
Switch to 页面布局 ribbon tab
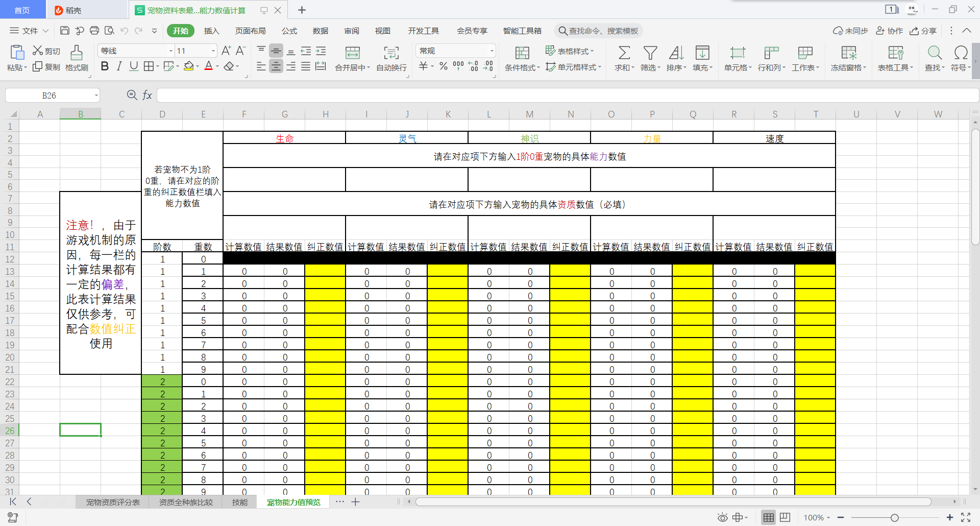click(250, 31)
